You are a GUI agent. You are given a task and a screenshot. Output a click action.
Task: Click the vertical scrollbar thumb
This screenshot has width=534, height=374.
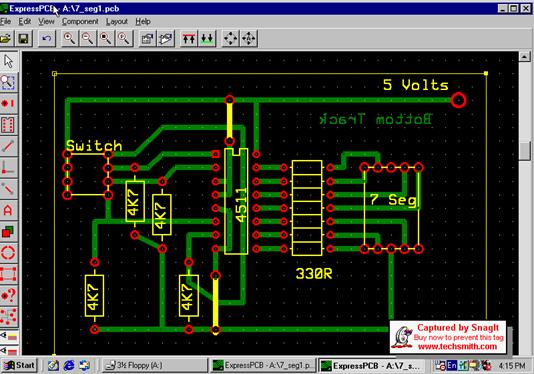coord(525,151)
